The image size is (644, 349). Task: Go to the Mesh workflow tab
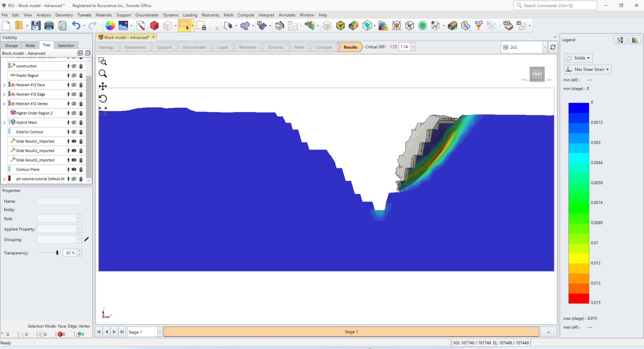pyautogui.click(x=299, y=47)
